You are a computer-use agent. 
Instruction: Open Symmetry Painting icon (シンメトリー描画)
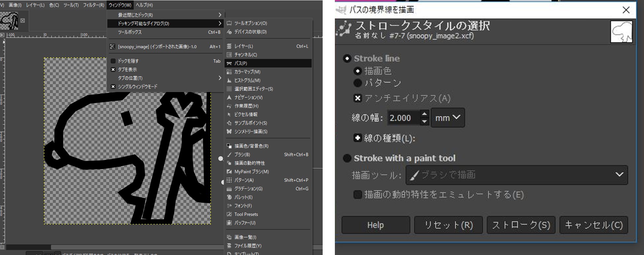point(229,132)
